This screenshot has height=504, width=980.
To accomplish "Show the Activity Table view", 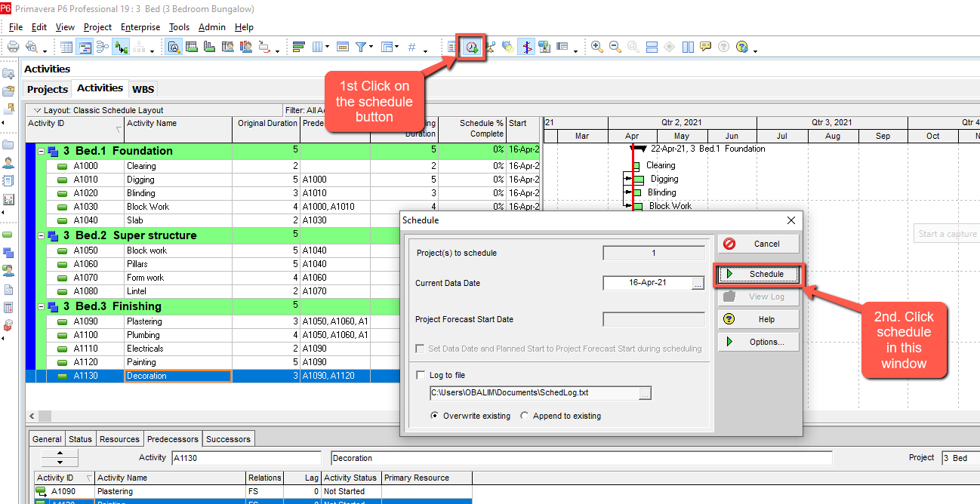I will point(67,47).
